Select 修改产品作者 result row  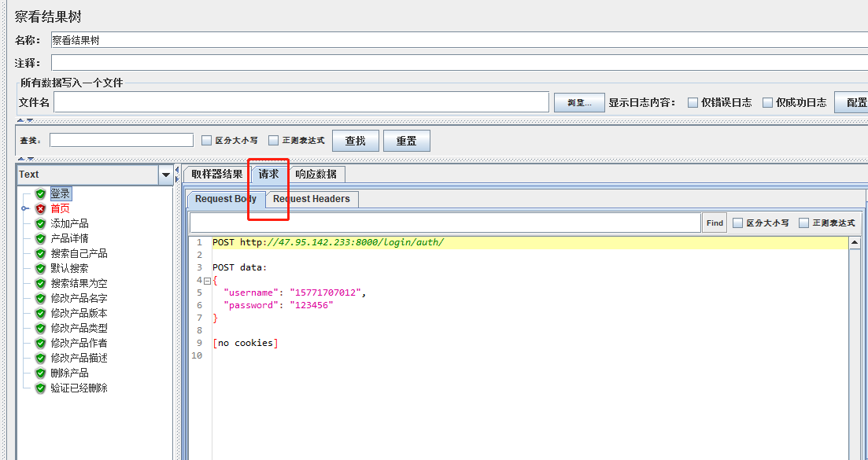79,344
